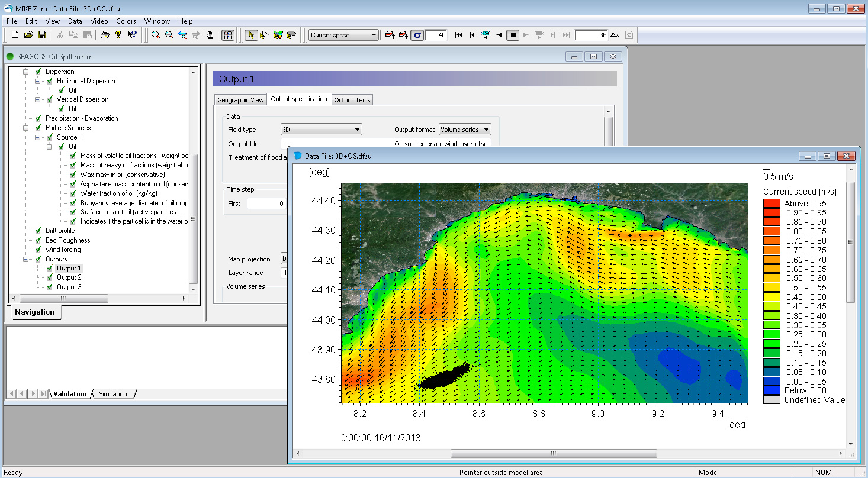This screenshot has width=868, height=478.
Task: Switch to the Geographic View tab
Action: (x=240, y=100)
